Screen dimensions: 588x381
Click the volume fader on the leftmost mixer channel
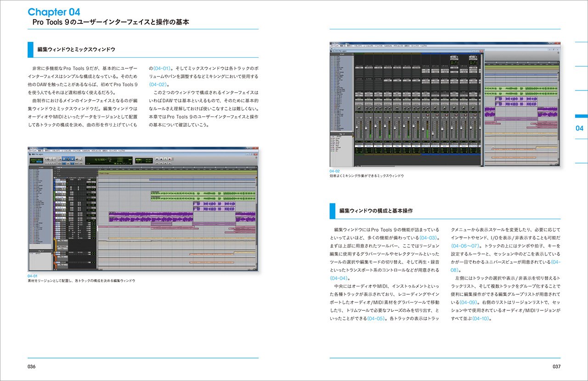click(x=357, y=127)
